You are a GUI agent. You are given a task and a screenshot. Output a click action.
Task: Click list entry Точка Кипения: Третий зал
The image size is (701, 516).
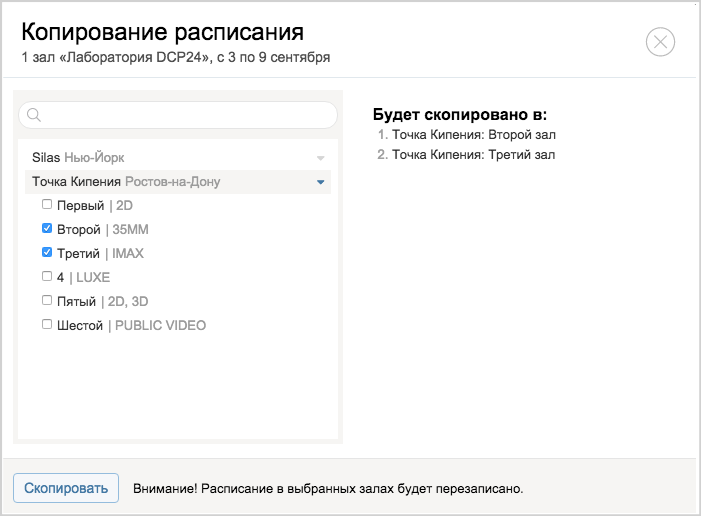click(473, 155)
